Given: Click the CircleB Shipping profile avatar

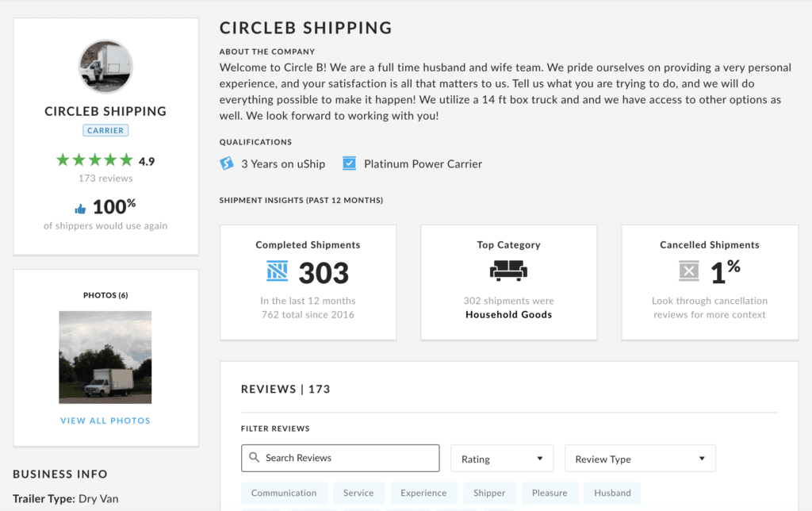Looking at the screenshot, I should (x=105, y=67).
